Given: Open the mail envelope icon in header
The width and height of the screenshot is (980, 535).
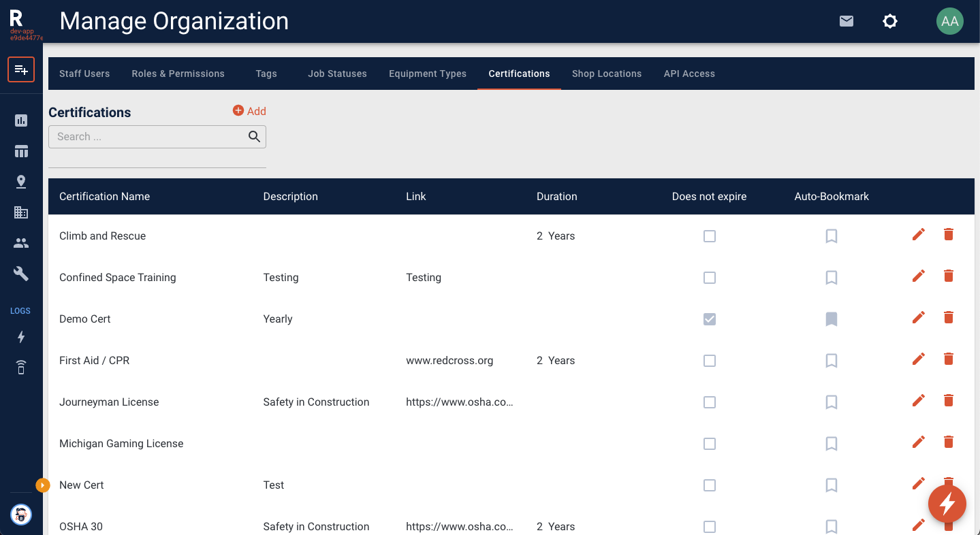Looking at the screenshot, I should coord(847,21).
